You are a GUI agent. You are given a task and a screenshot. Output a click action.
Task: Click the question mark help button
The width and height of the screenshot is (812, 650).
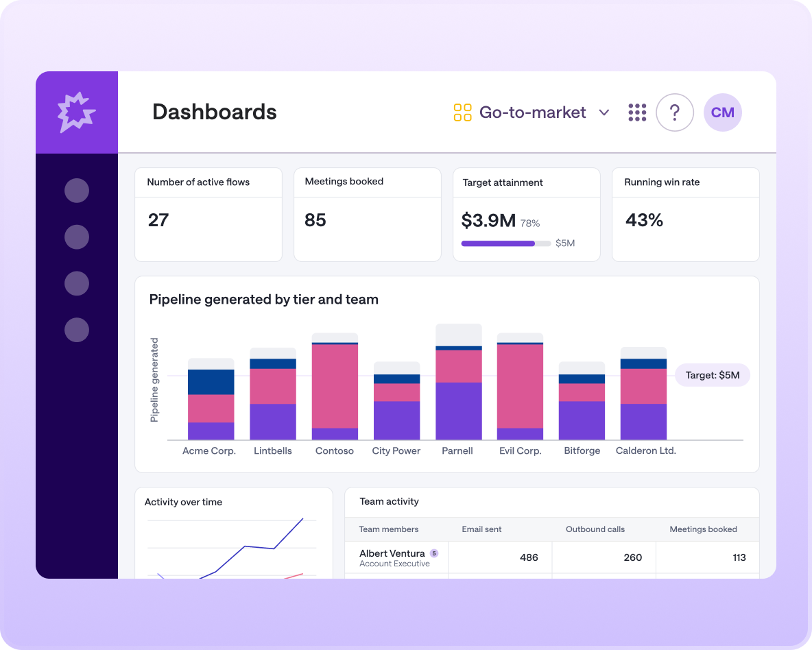point(674,112)
